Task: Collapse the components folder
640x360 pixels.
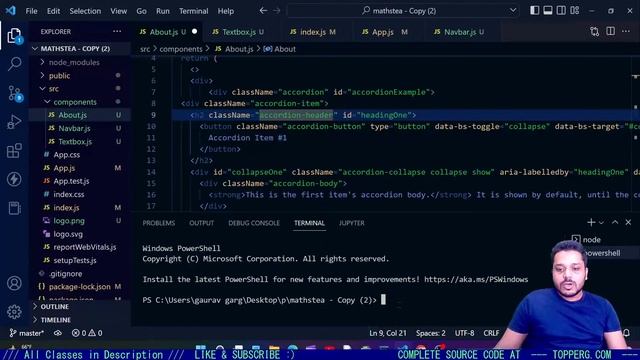Action: tap(80, 102)
